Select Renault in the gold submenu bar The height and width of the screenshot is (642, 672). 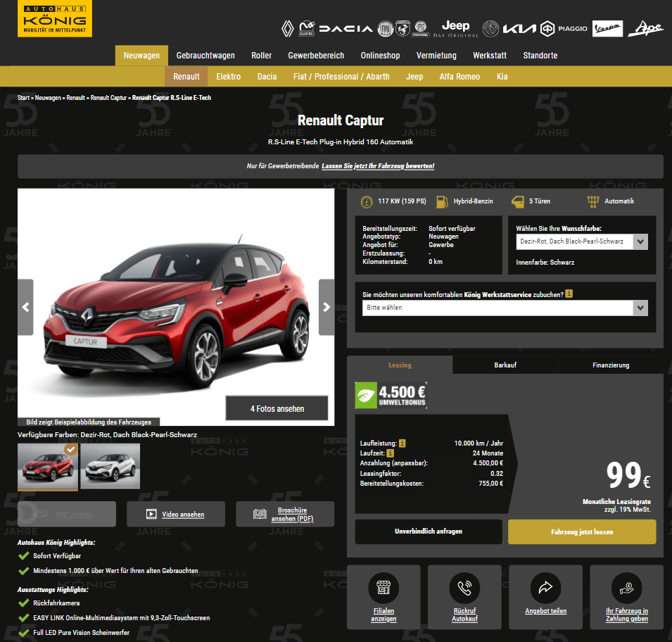186,76
